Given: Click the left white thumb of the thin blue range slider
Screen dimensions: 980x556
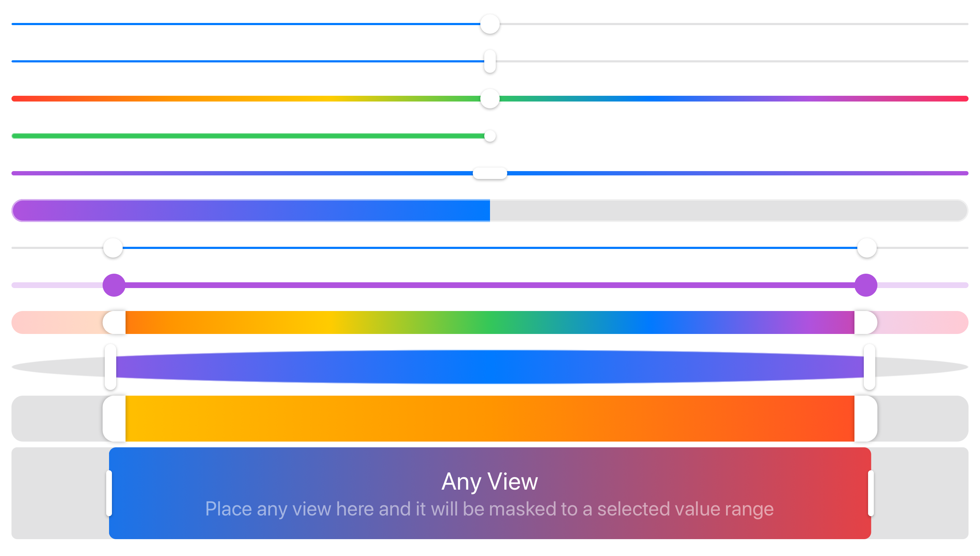Looking at the screenshot, I should [x=113, y=248].
